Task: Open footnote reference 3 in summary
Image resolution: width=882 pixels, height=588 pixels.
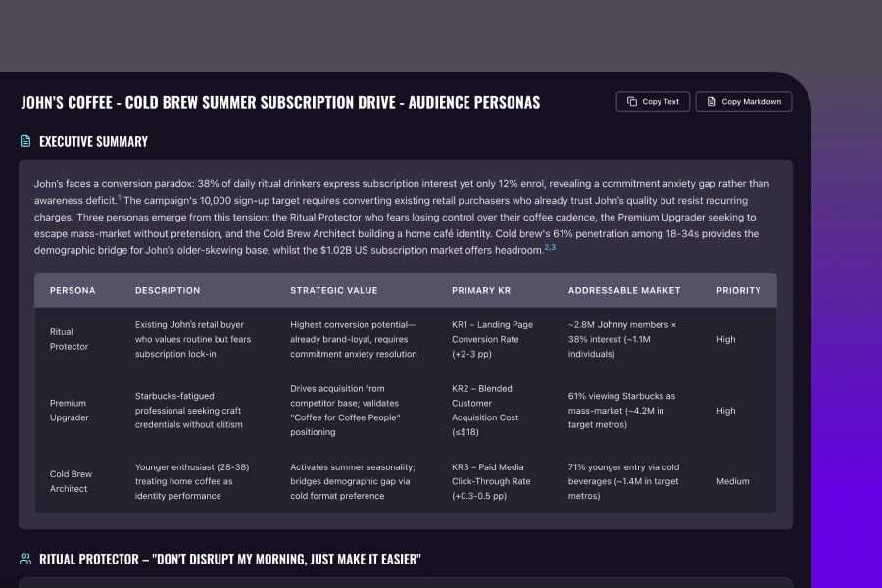Action: pos(553,248)
